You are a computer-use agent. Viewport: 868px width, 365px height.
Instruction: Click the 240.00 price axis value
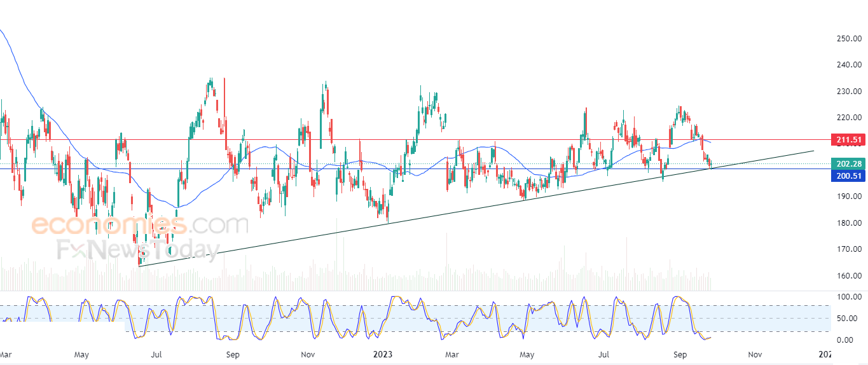[850, 65]
